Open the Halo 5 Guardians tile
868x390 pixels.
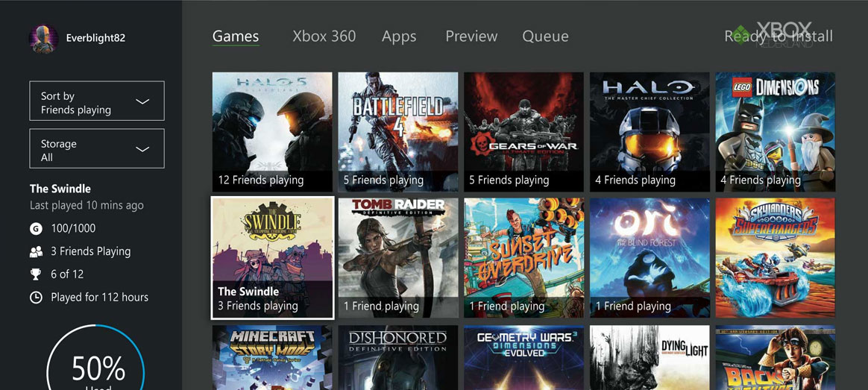click(x=272, y=131)
